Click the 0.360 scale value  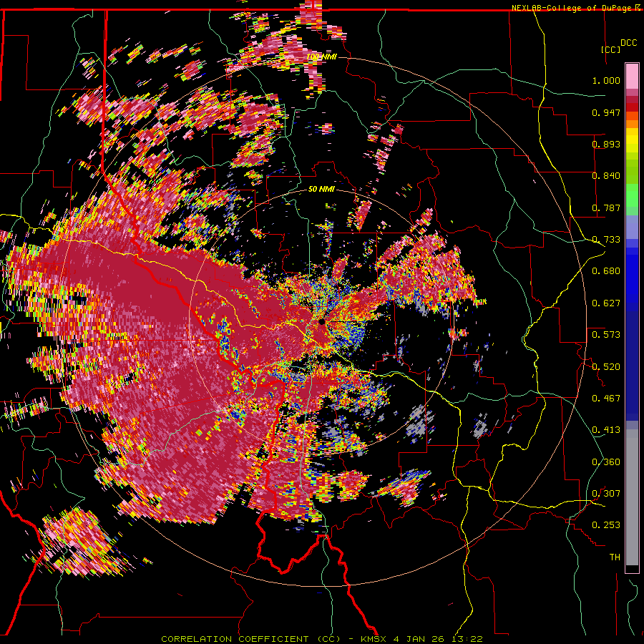point(606,462)
